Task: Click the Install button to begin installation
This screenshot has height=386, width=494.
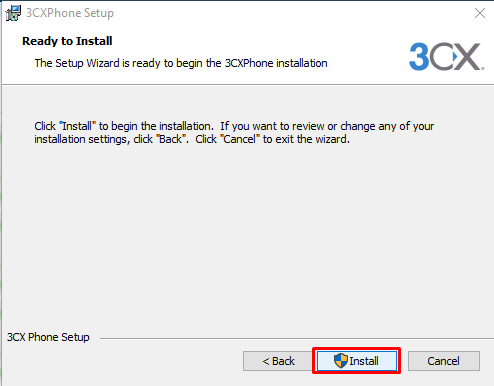Action: [x=357, y=361]
